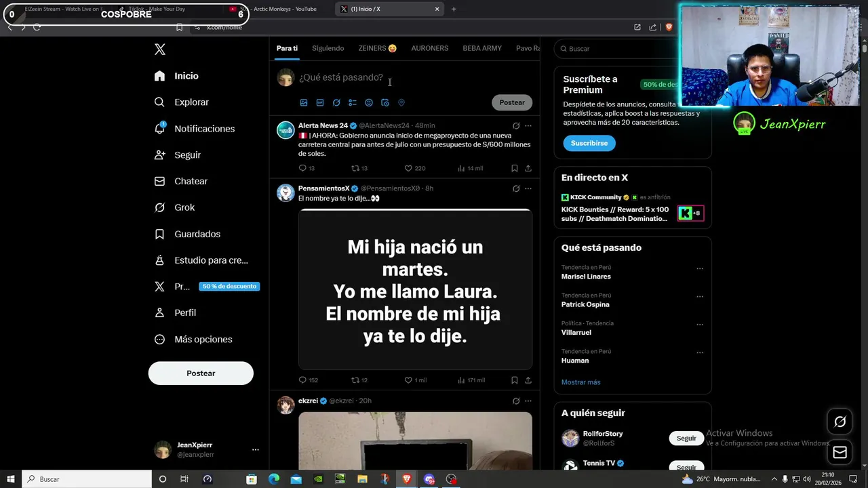Image resolution: width=868 pixels, height=488 pixels.
Task: Enhance the post with Grok icon
Action: [x=336, y=102]
